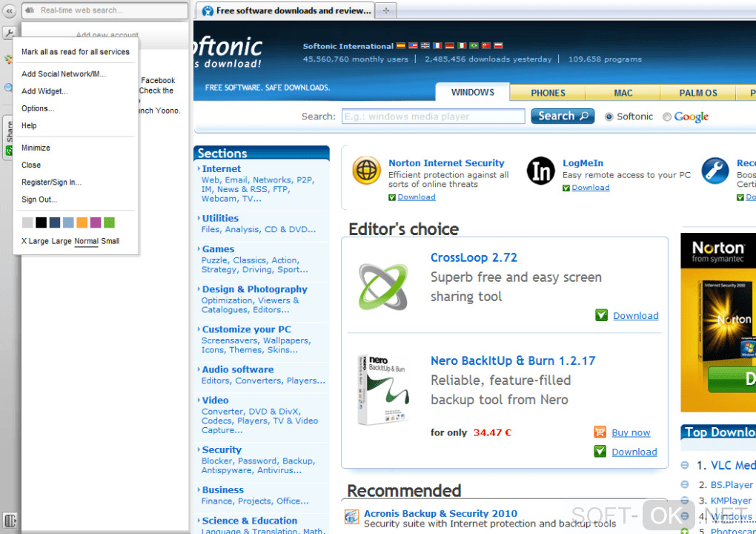Expand the Security section
This screenshot has width=756, height=534.
[222, 450]
